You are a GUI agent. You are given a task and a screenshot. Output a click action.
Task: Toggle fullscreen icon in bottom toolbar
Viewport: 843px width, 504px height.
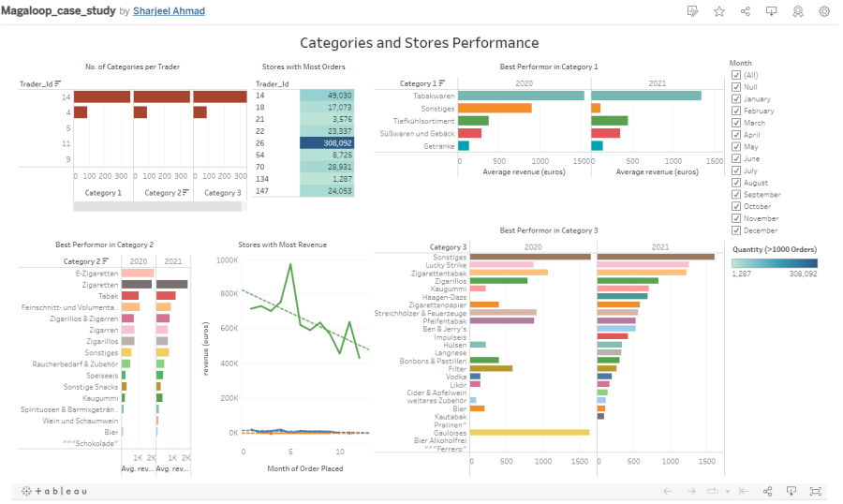[815, 491]
